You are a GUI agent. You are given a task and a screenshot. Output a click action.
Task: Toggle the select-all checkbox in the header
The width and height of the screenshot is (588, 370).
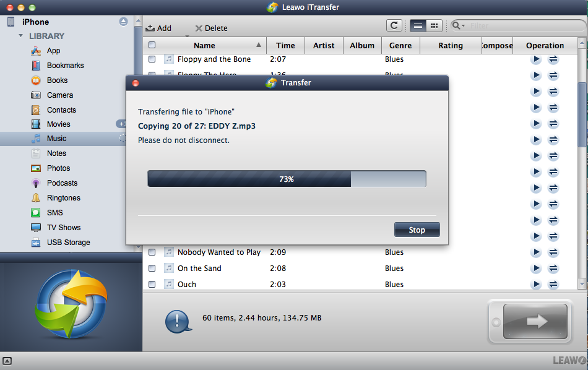coord(152,45)
